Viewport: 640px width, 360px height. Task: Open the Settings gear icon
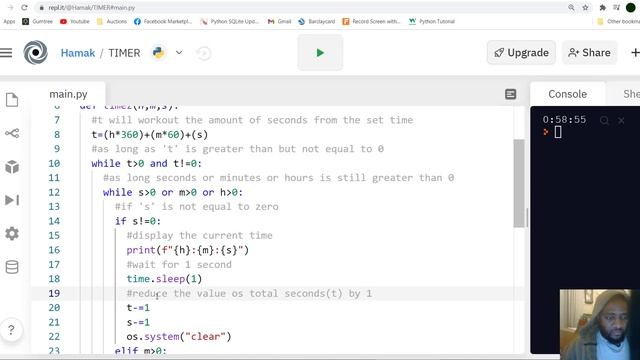(x=12, y=233)
